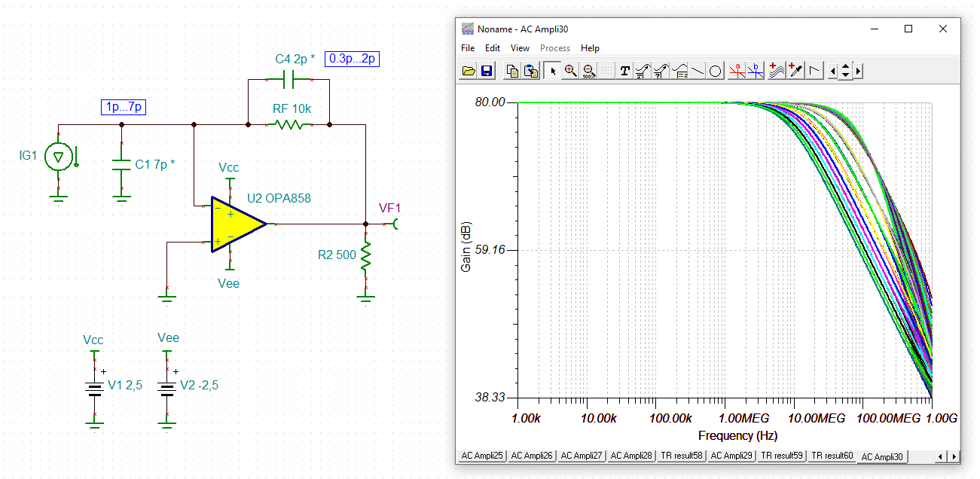Click the Paste clipboard icon
Viewport: 980px width, 479px height.
(531, 71)
